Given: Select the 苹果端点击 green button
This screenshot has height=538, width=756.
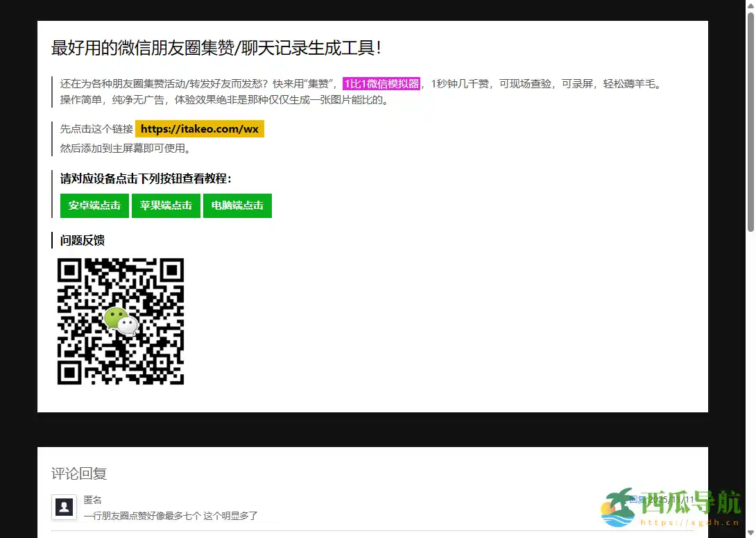Looking at the screenshot, I should click(166, 205).
